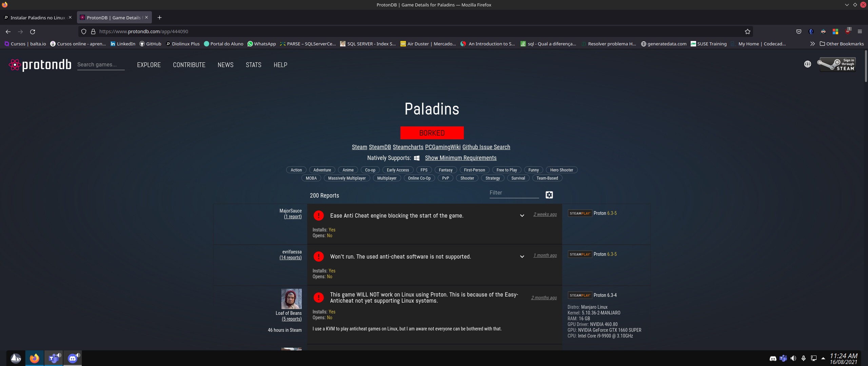The width and height of the screenshot is (868, 366).
Task: Toggle the Free to Play genre tag
Action: [506, 170]
